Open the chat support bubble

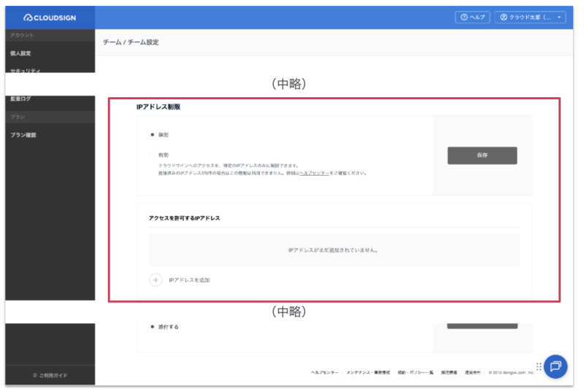(556, 366)
